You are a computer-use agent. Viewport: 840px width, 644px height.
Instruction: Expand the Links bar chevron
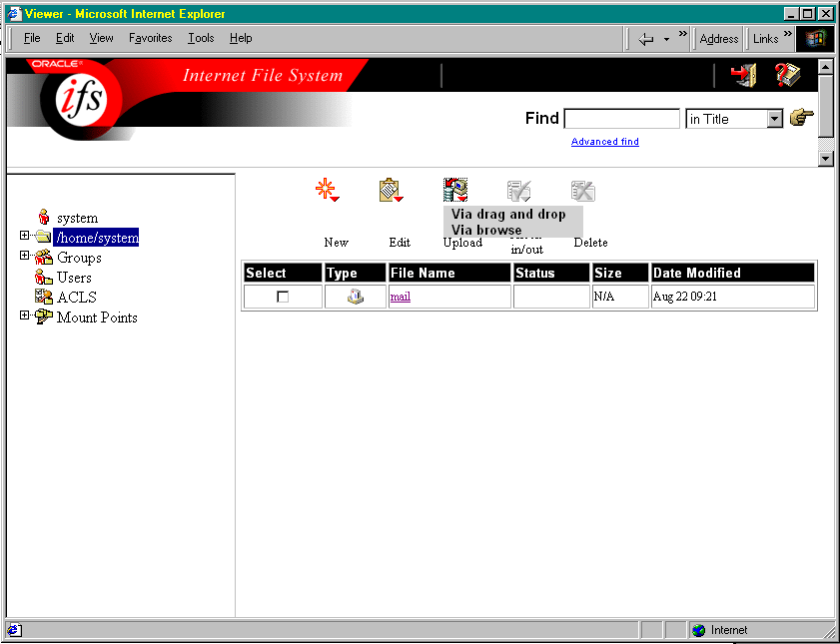point(787,34)
